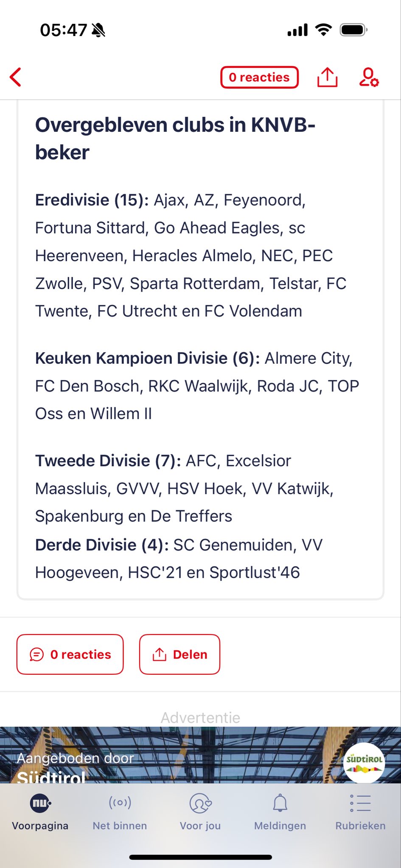Open the 0 reacties pill in header
Image resolution: width=401 pixels, height=868 pixels.
coord(259,77)
